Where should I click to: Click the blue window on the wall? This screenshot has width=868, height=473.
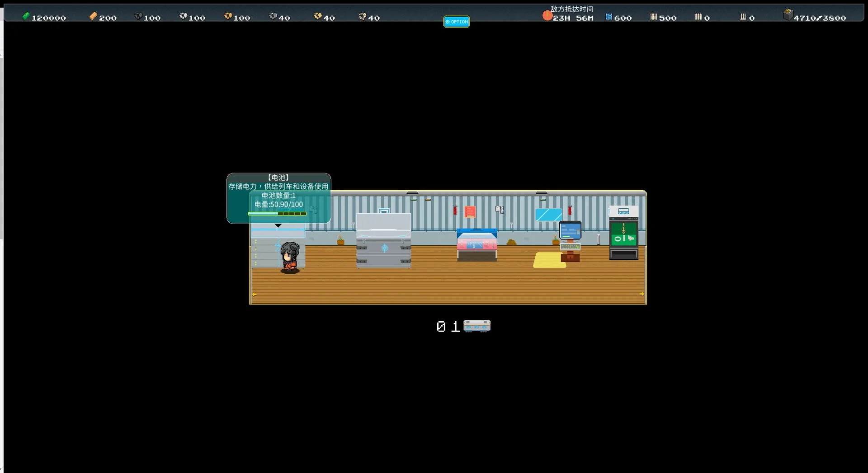pos(548,215)
